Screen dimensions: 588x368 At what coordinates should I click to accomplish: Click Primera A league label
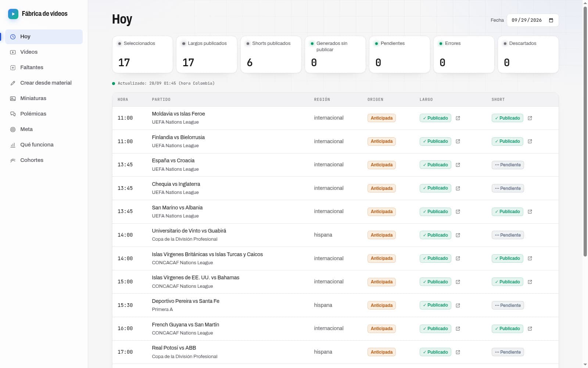162,309
